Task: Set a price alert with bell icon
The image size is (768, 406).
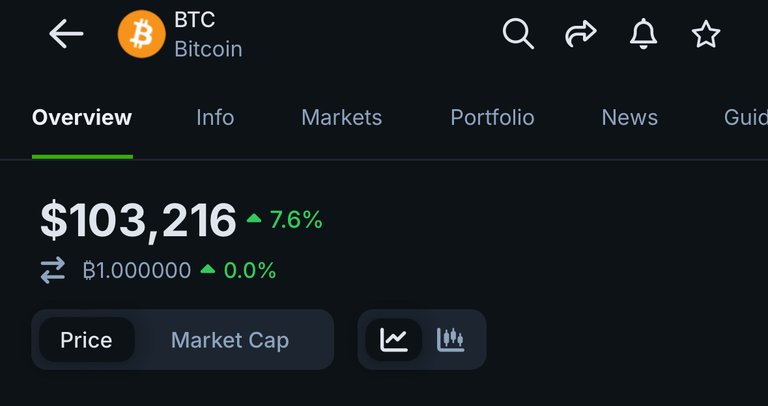Action: tap(643, 34)
